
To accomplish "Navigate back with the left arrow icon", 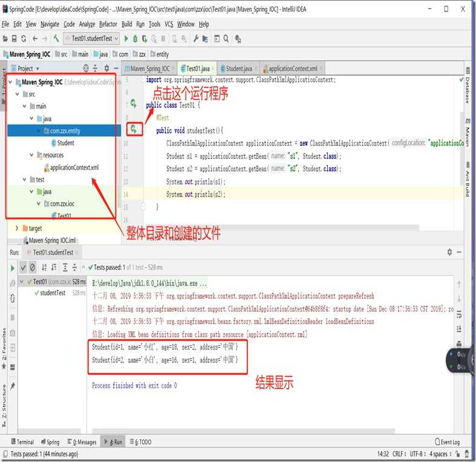I will click(35, 39).
